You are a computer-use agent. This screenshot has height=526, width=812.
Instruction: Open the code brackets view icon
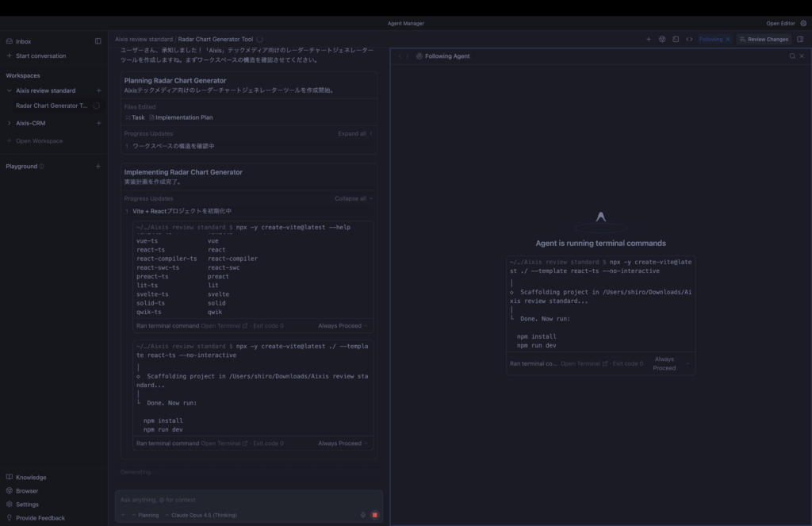689,39
